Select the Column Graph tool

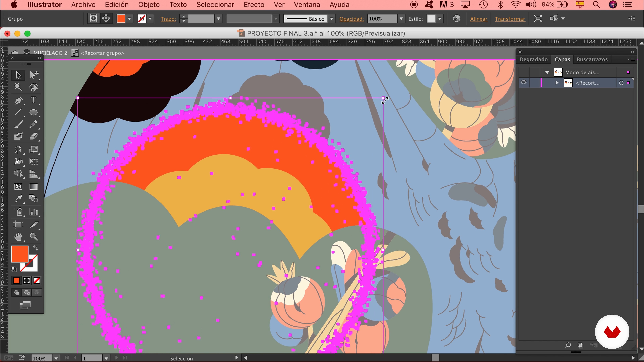point(34,212)
